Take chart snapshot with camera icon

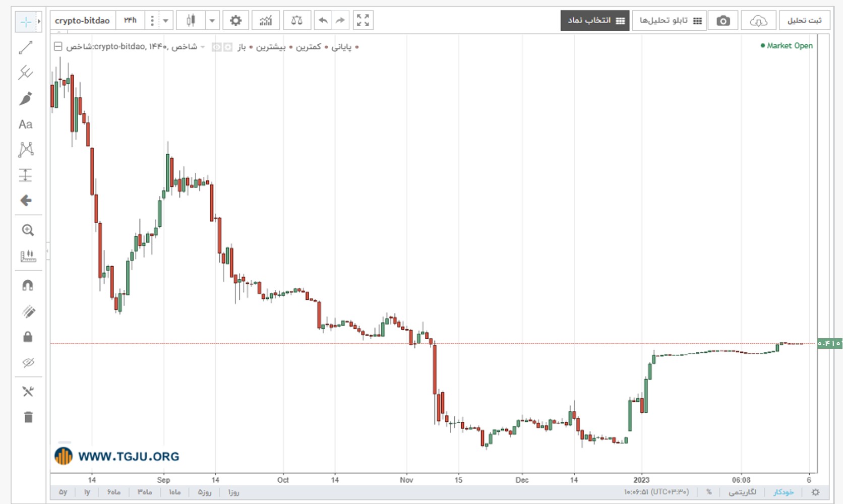723,21
